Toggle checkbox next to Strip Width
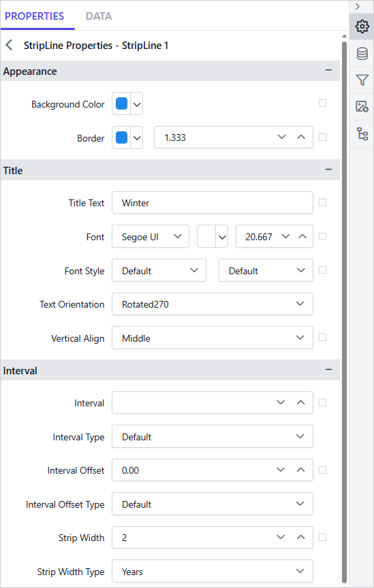Image resolution: width=374 pixels, height=588 pixels. 322,538
